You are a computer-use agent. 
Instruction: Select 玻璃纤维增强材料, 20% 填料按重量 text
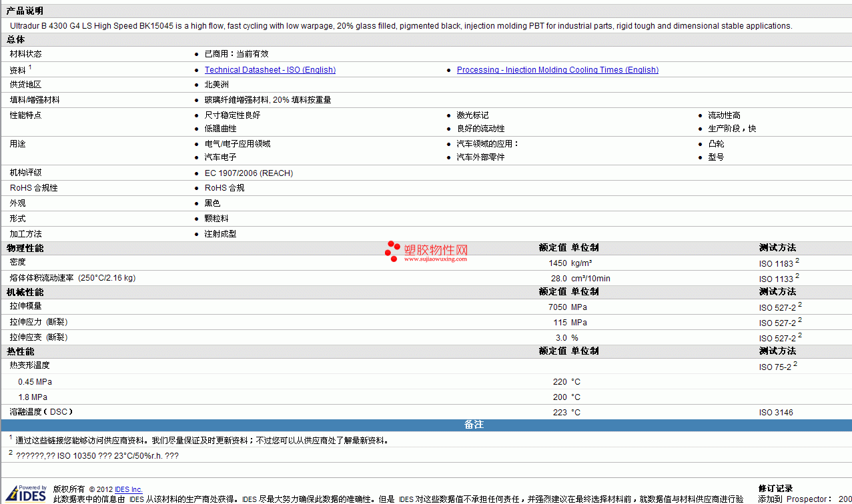tap(268, 100)
